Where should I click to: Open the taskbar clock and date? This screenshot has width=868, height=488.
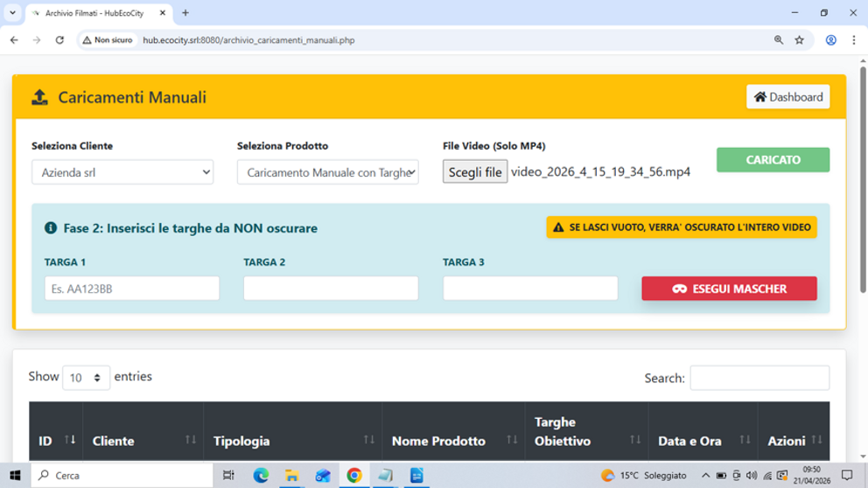(x=811, y=475)
